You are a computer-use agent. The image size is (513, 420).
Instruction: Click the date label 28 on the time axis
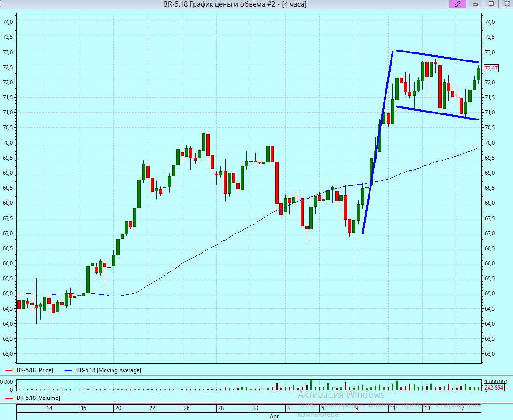coord(221,408)
